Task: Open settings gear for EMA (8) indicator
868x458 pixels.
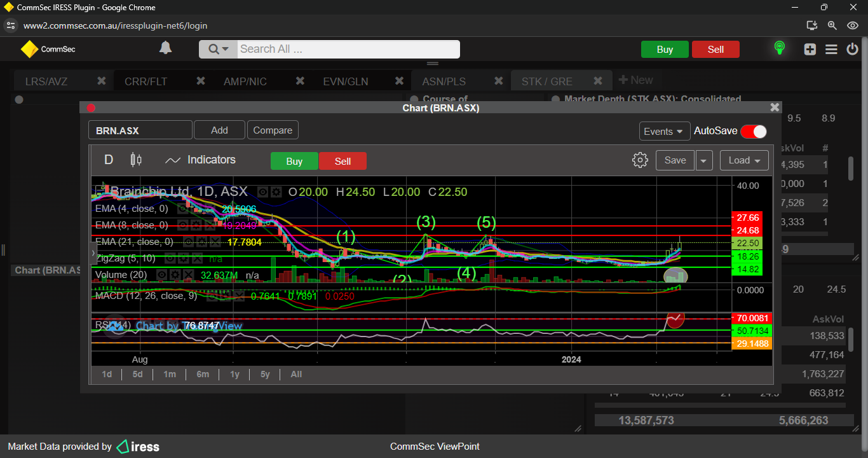Action: click(196, 225)
